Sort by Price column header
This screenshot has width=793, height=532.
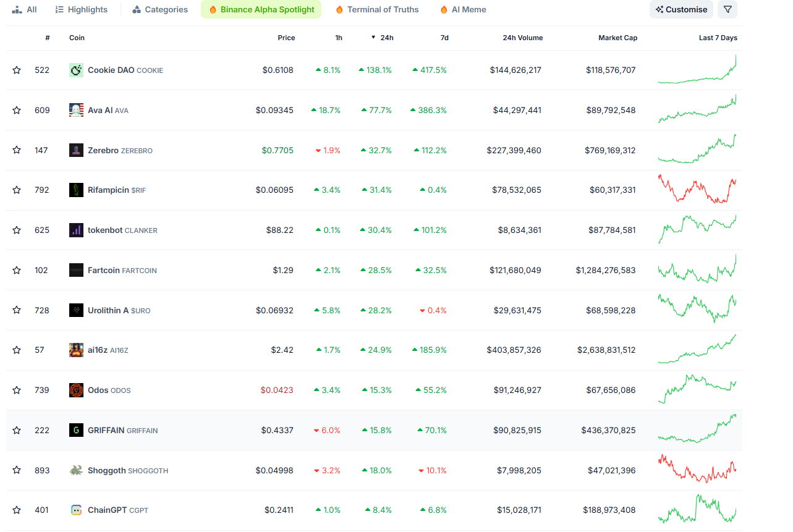(286, 38)
